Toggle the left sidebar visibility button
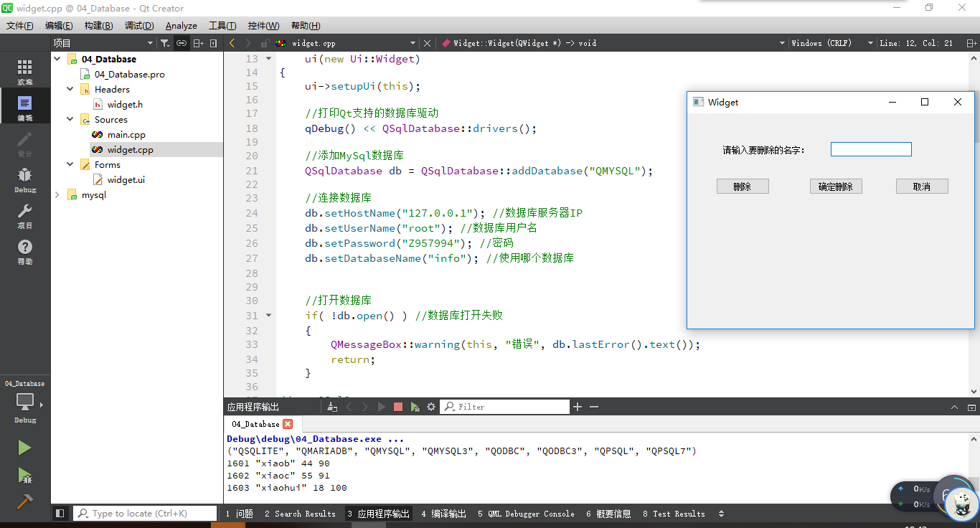980x528 pixels. tap(60, 514)
